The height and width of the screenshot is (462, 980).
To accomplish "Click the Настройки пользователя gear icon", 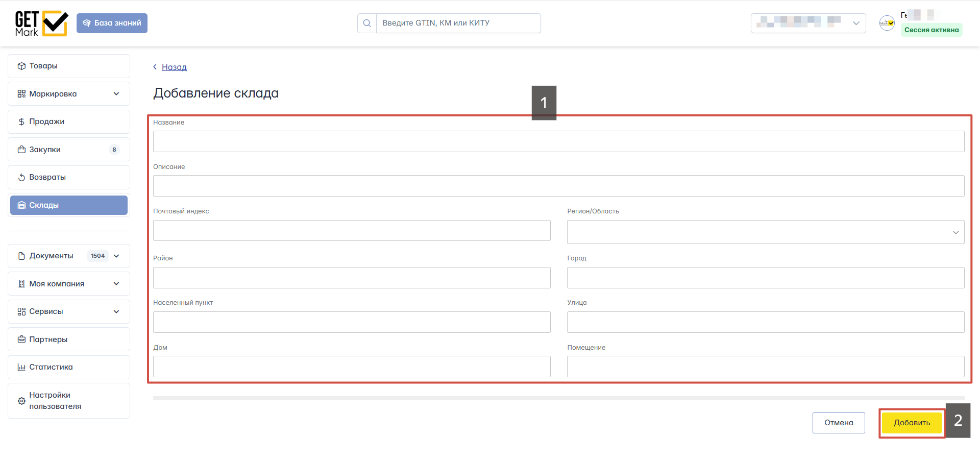I will click(21, 401).
